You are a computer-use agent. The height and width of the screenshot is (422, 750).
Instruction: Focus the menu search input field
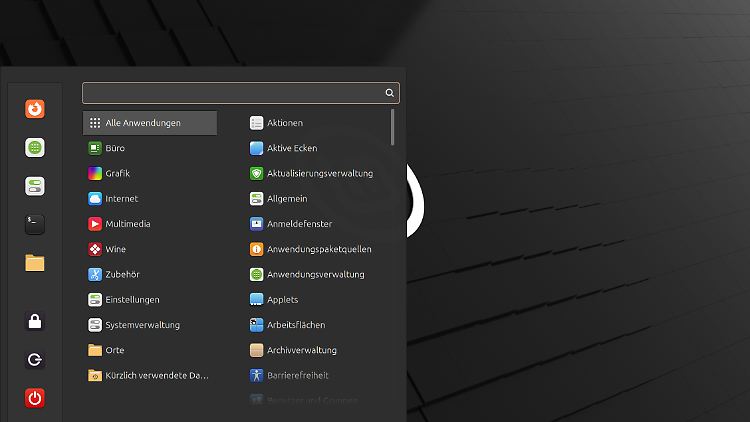[x=232, y=93]
